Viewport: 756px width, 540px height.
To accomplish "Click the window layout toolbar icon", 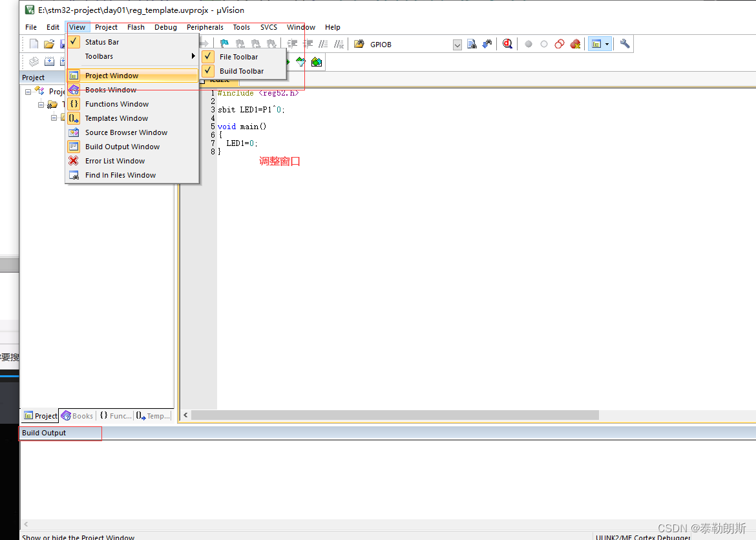I will click(x=596, y=45).
